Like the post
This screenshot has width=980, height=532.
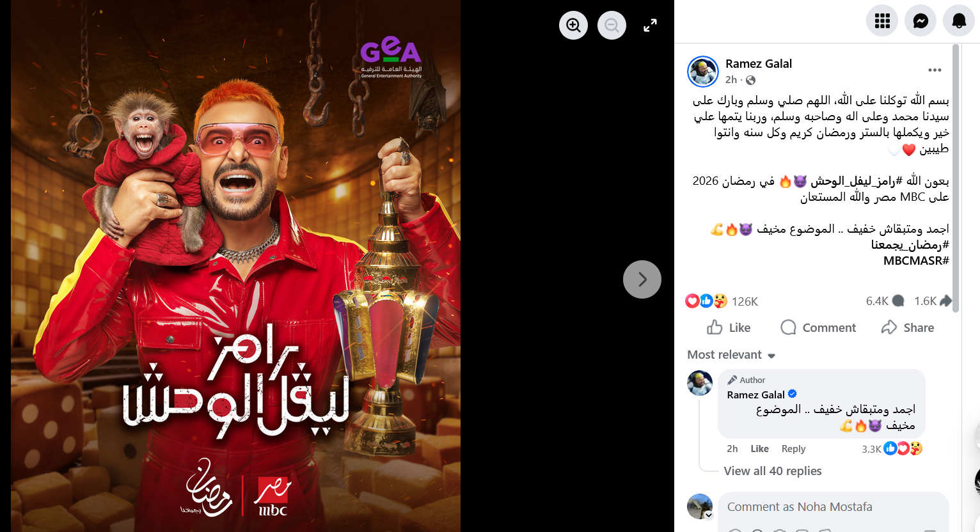(x=729, y=327)
